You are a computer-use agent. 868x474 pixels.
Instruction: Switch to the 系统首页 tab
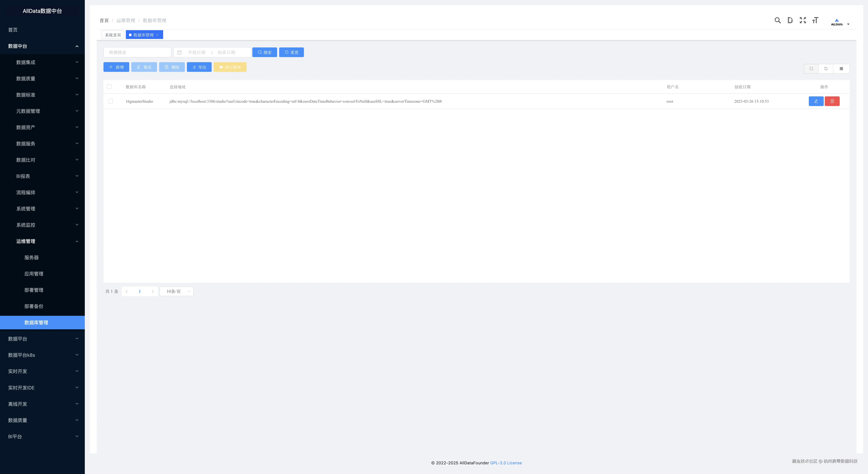click(113, 35)
